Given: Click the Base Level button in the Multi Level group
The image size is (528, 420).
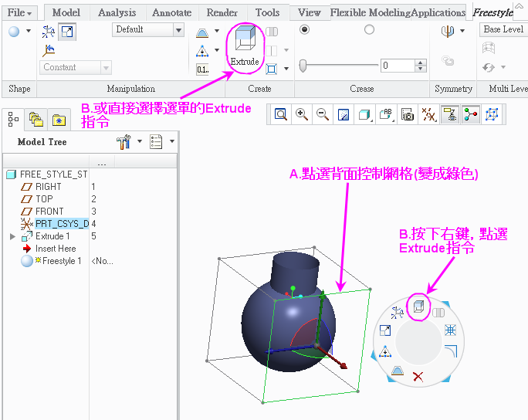Looking at the screenshot, I should coord(503,29).
